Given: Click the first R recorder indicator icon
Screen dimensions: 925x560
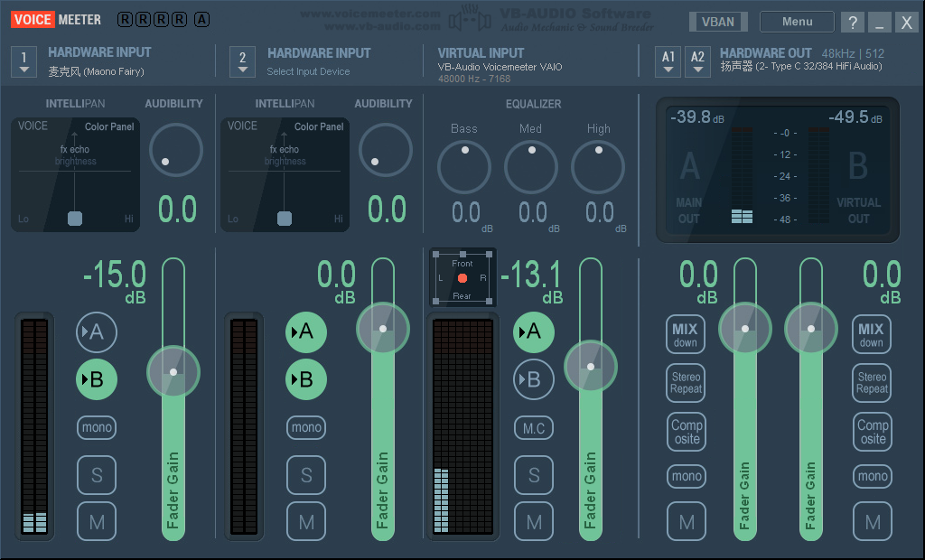Looking at the screenshot, I should point(125,20).
